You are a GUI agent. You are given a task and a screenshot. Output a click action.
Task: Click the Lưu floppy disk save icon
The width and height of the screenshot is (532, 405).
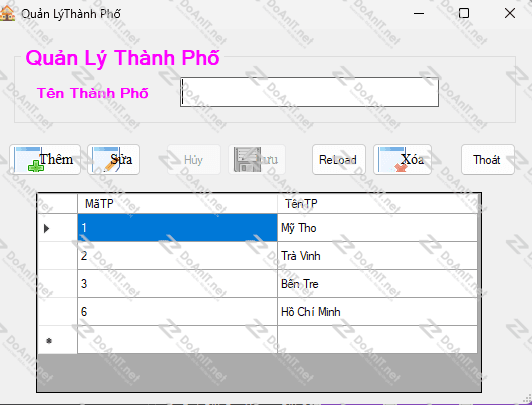pos(248,159)
